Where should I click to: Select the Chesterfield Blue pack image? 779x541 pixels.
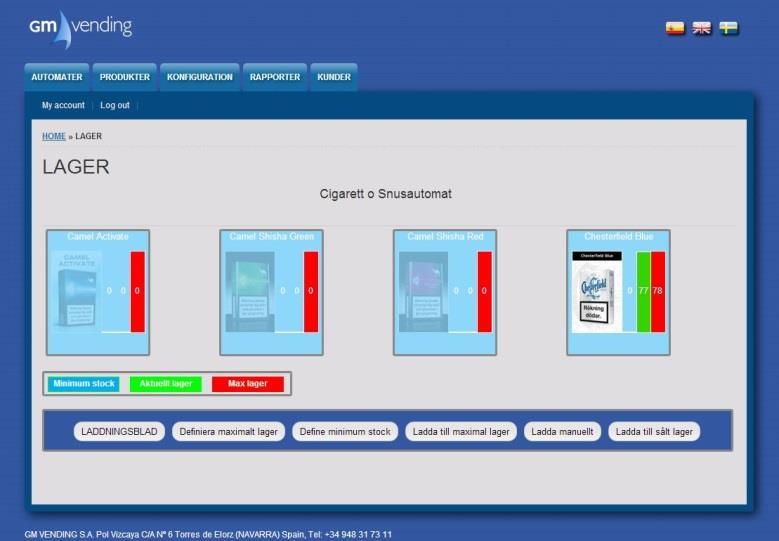coord(597,292)
